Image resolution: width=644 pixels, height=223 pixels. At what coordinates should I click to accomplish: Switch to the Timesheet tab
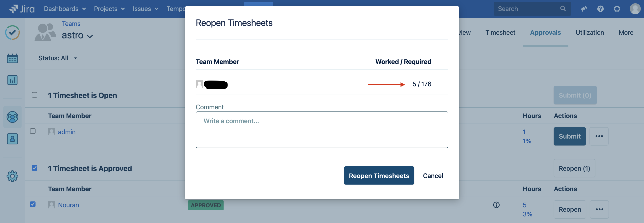[500, 32]
